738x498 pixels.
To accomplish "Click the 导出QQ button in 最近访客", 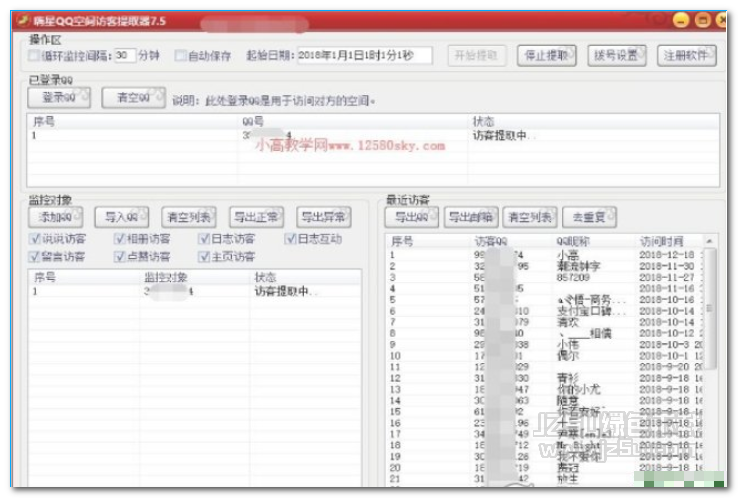I will (x=412, y=217).
